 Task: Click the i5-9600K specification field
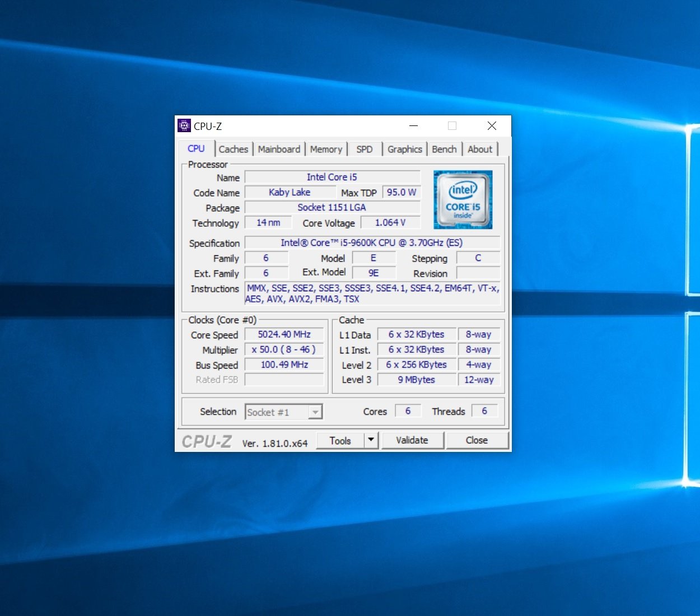click(x=372, y=242)
